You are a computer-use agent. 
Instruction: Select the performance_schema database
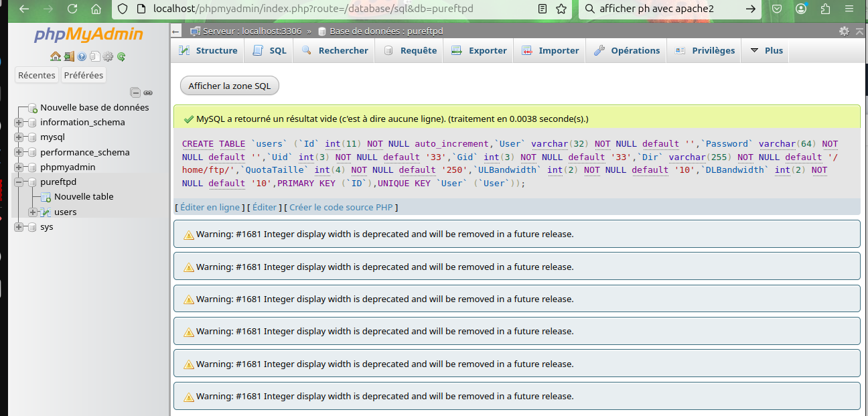[85, 152]
